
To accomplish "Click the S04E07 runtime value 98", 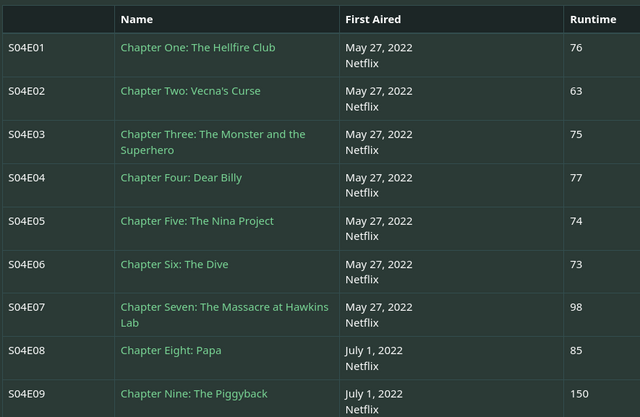I will click(576, 307).
